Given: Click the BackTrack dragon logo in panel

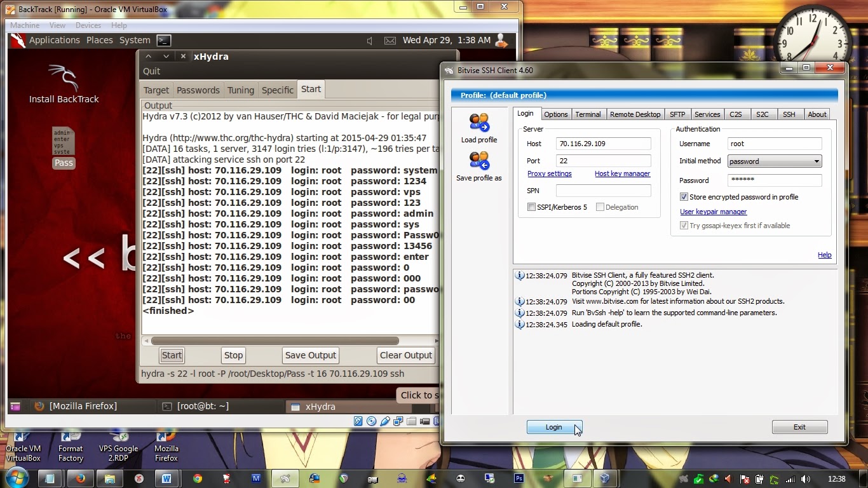Looking at the screenshot, I should [x=18, y=40].
